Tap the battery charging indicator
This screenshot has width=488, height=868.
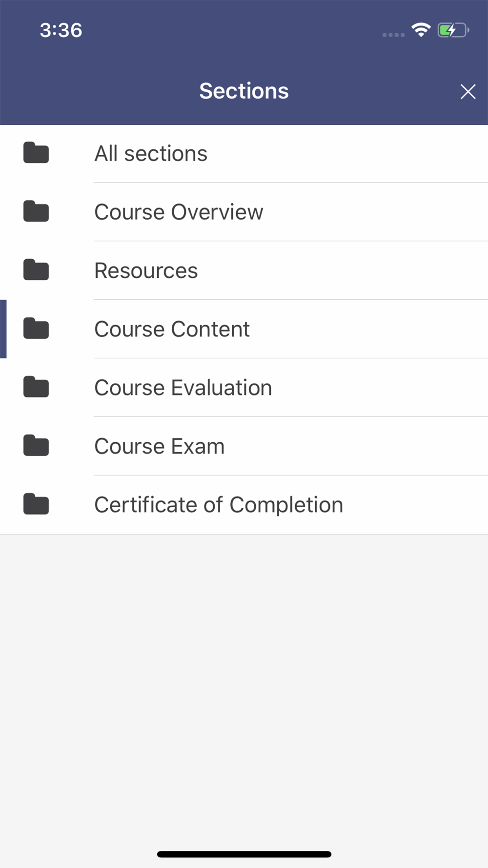click(453, 30)
